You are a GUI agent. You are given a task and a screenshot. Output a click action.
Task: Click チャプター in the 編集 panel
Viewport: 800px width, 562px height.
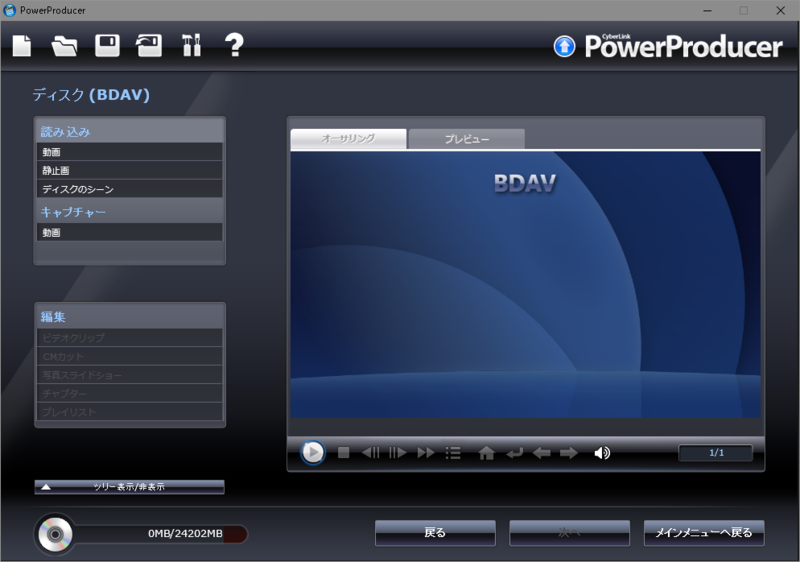tap(130, 393)
